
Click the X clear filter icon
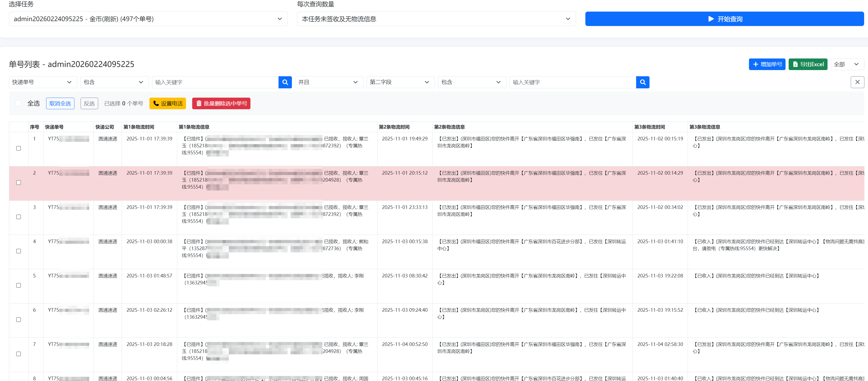[857, 82]
